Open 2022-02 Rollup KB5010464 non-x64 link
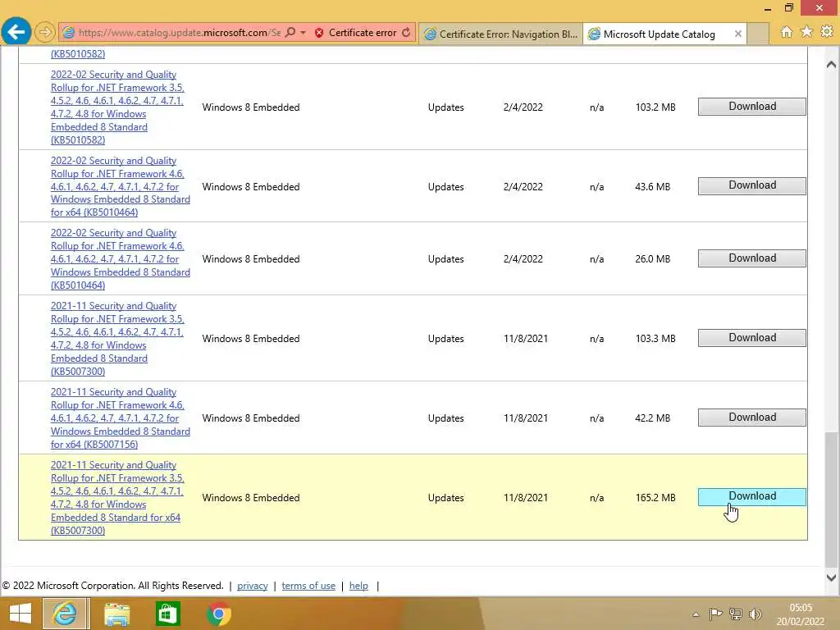Viewport: 840px width, 630px height. pyautogui.click(x=120, y=258)
